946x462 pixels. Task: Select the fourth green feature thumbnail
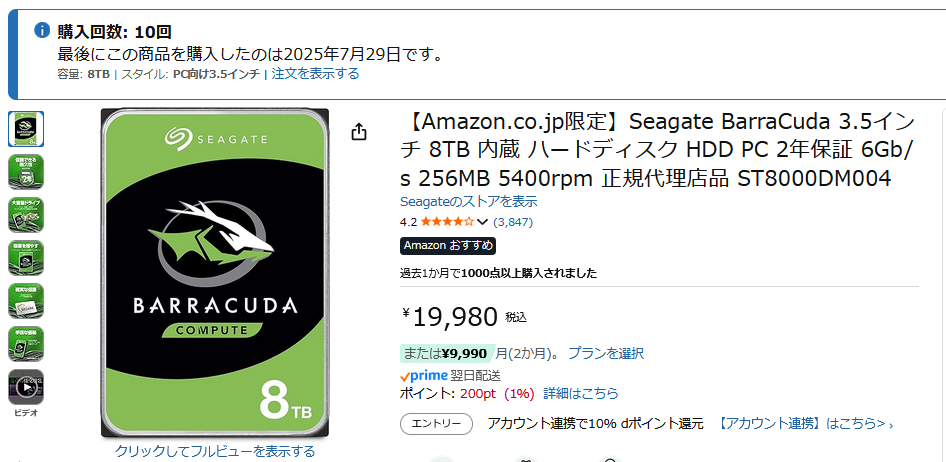tap(26, 258)
